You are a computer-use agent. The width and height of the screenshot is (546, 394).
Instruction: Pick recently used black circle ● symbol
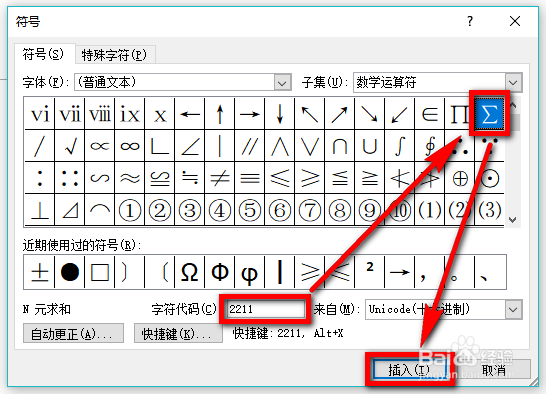point(70,272)
